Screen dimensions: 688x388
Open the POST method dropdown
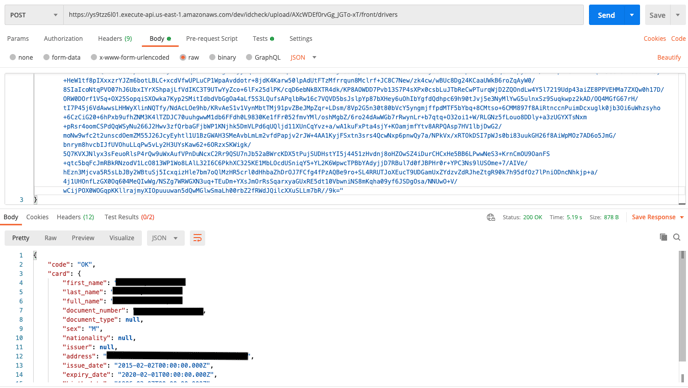(33, 15)
